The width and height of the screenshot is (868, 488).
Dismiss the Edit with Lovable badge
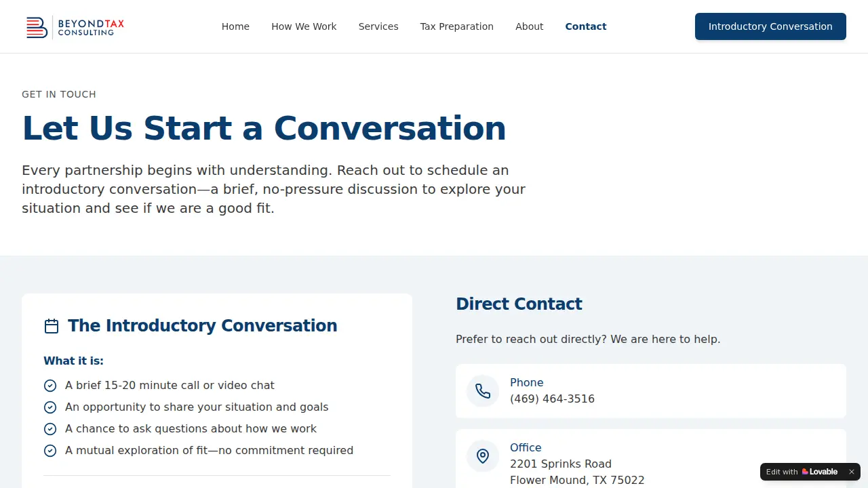pyautogui.click(x=852, y=472)
